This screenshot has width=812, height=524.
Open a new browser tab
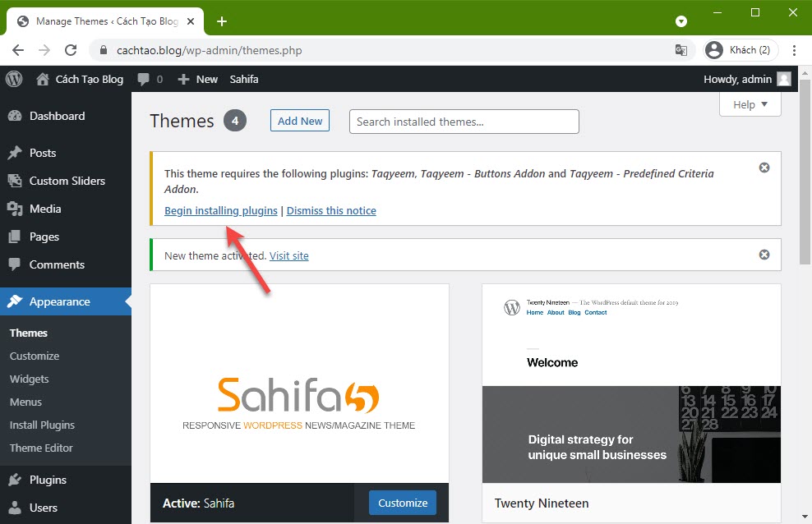[x=222, y=21]
